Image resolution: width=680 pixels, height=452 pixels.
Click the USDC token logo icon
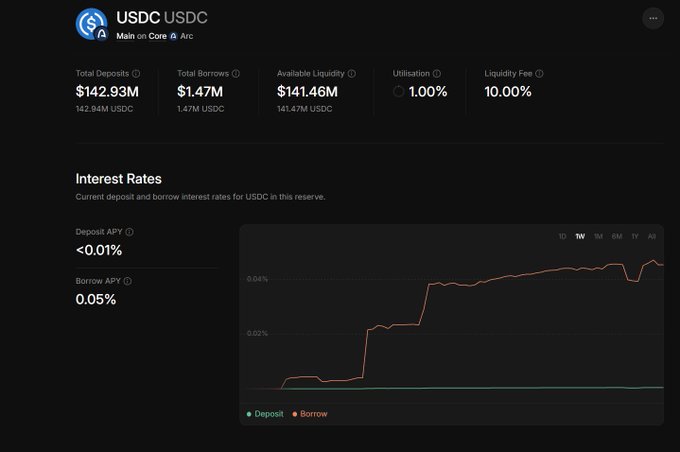92,24
